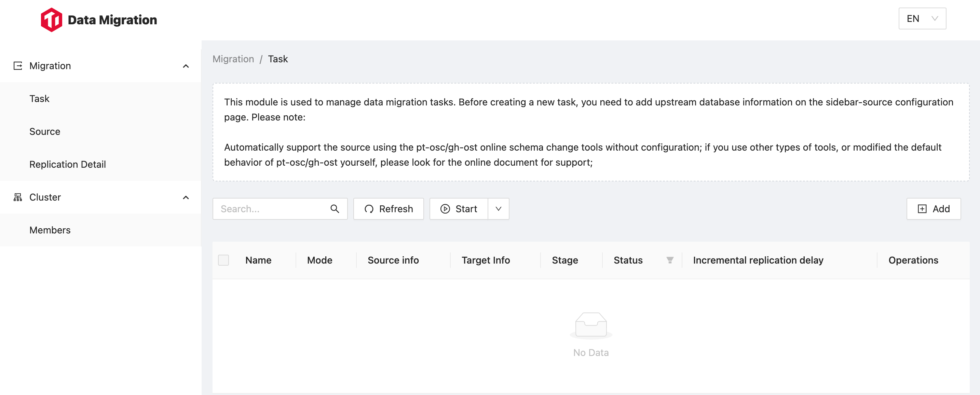Open the EN language selector
Viewport: 980px width, 395px height.
[x=922, y=19]
